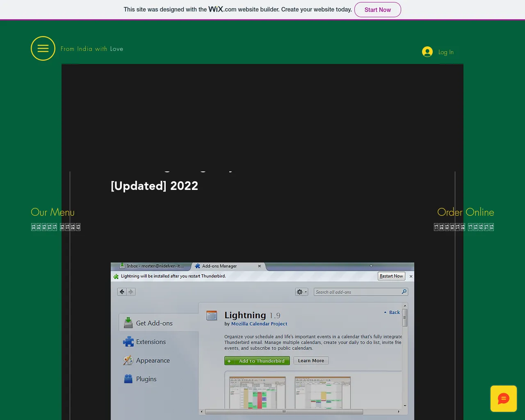The image size is (525, 420).
Task: Click Restart Now in notification bar
Action: click(x=391, y=276)
